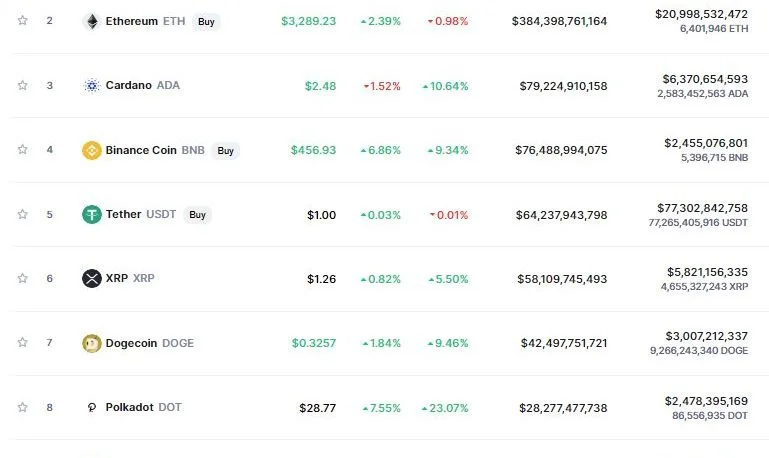Image resolution: width=769 pixels, height=458 pixels.
Task: Click the Buy button beside Tether USDT
Action: pyautogui.click(x=197, y=215)
